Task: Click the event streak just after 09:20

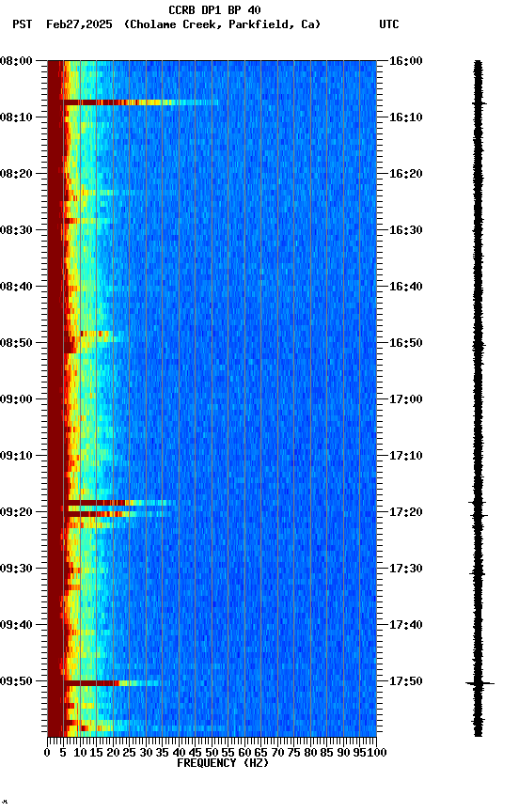Action: click(x=119, y=514)
